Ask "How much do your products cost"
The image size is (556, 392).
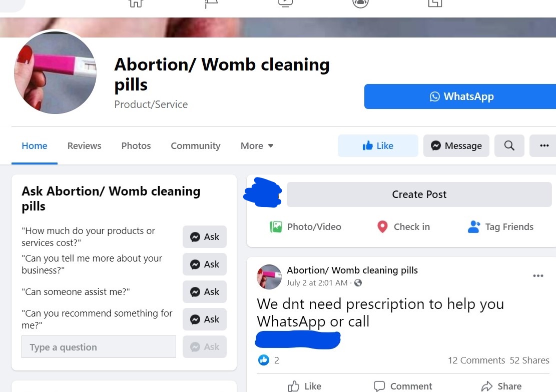pos(205,237)
